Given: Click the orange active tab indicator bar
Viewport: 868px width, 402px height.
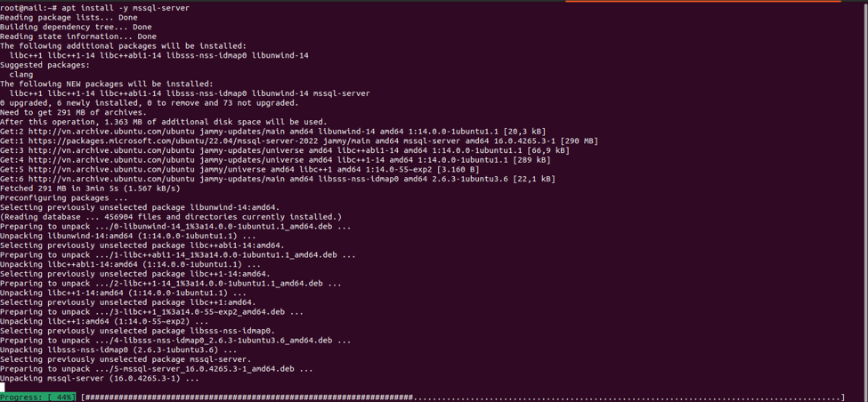Looking at the screenshot, I should tap(702, 1).
